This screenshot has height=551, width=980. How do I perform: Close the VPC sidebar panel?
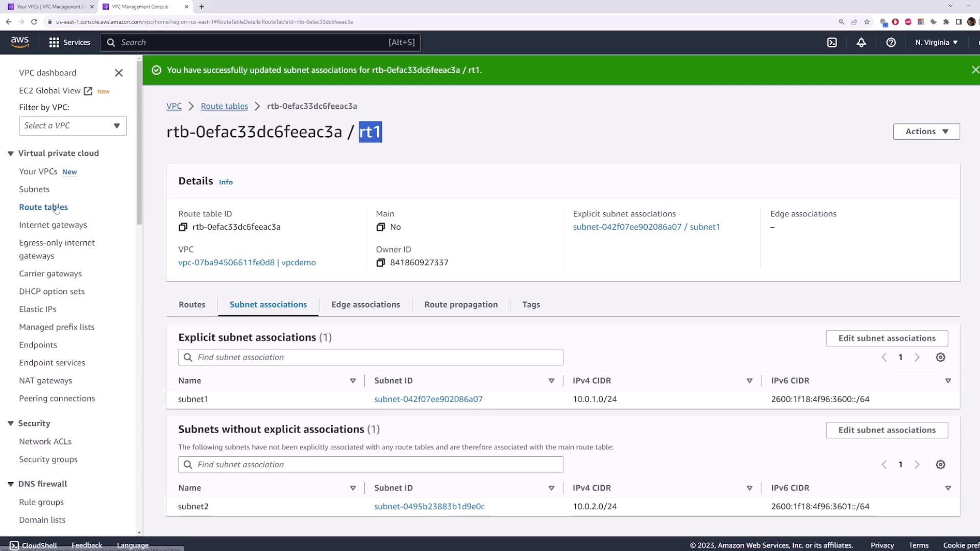coord(119,73)
